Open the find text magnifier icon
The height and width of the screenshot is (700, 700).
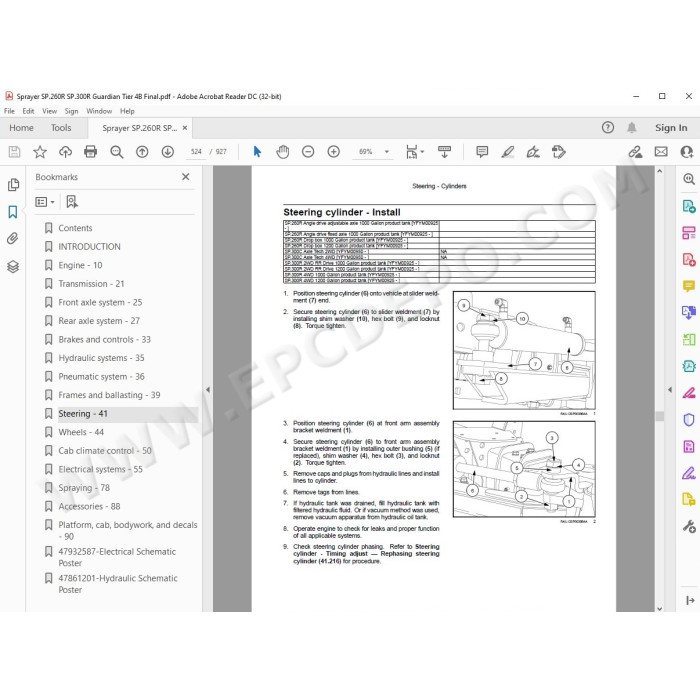click(x=117, y=152)
